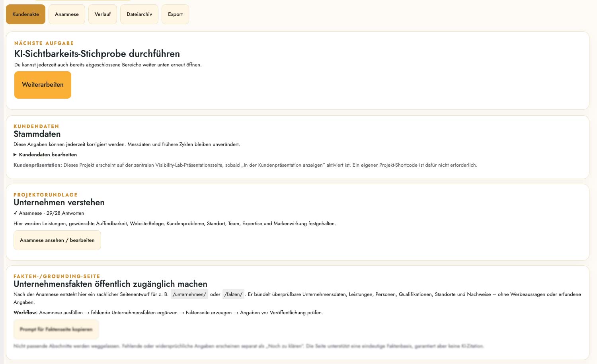
Task: Click the heading KI-Sichtbarkeits-Stichprobe durchführen
Action: pyautogui.click(x=97, y=54)
